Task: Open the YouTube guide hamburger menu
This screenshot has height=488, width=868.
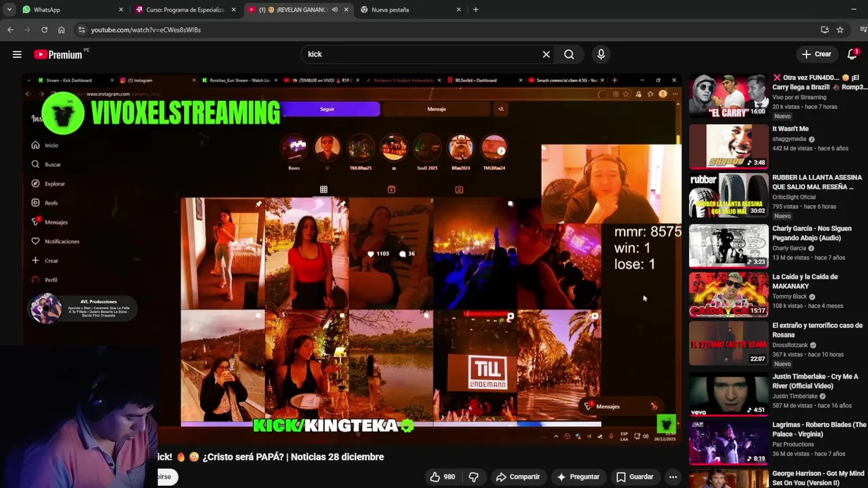Action: [x=17, y=54]
